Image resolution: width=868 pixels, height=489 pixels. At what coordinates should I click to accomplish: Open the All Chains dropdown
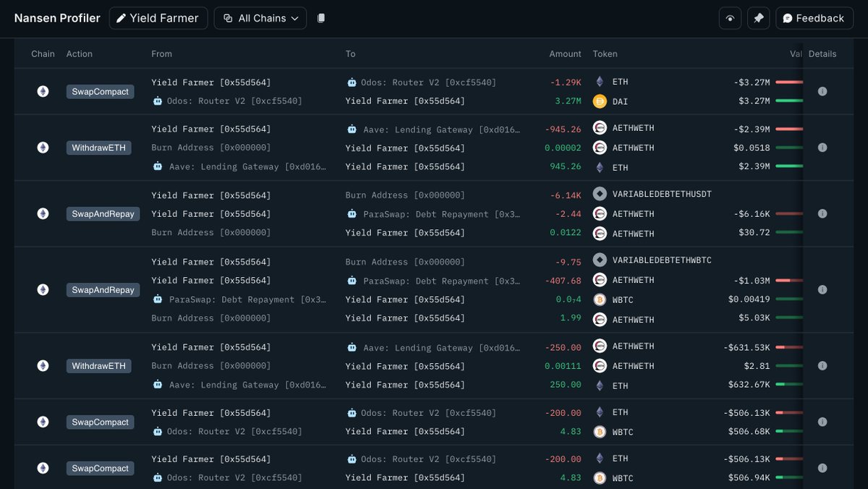pos(260,18)
